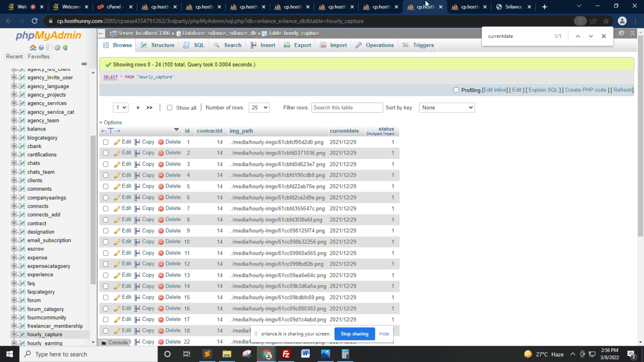Click the green reload navigation panel icon
644x362 pixels.
pyautogui.click(x=65, y=48)
